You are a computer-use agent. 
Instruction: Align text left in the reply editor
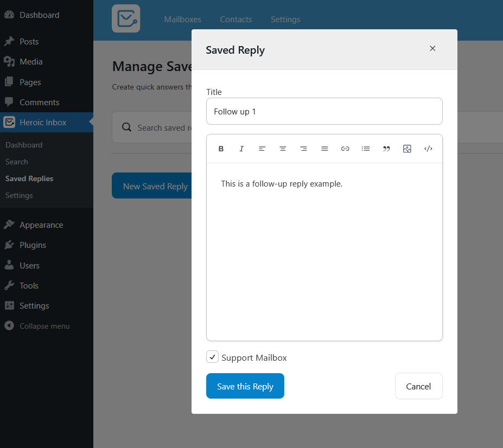tap(262, 149)
